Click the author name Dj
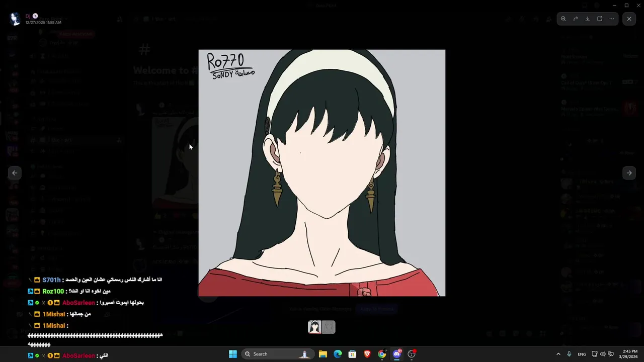The height and width of the screenshot is (362, 644). (28, 16)
